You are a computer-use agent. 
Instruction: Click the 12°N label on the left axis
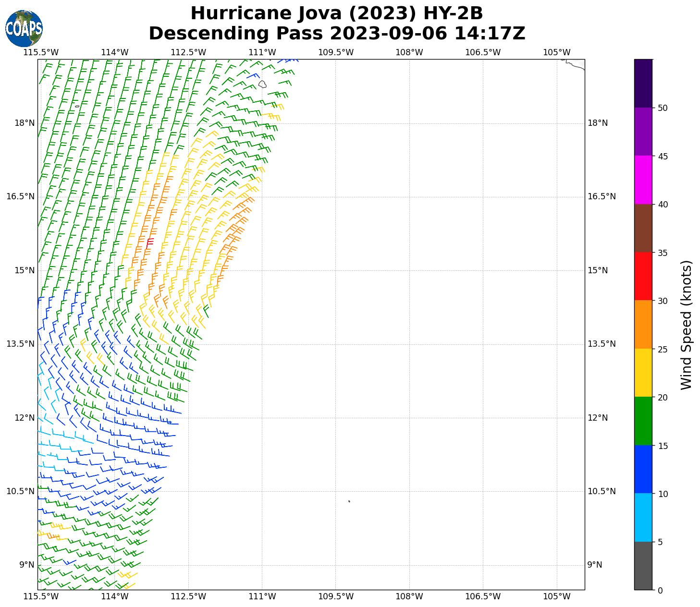tap(25, 418)
